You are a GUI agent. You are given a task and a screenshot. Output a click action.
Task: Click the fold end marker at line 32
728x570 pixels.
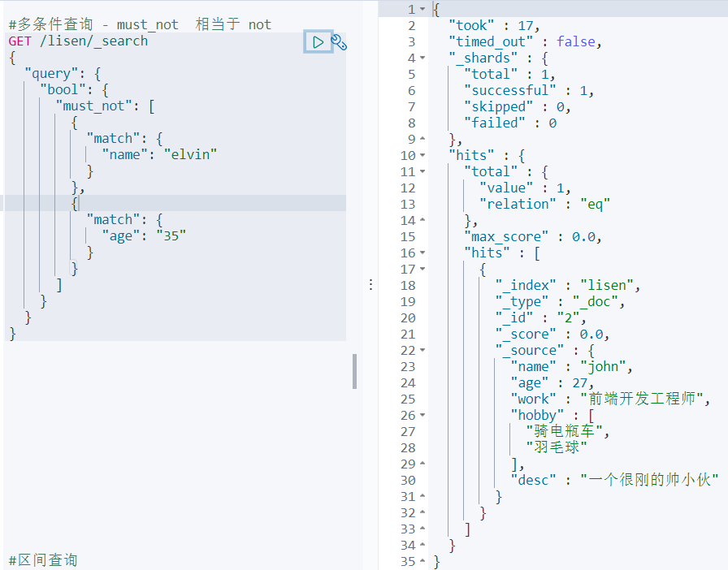coord(422,512)
